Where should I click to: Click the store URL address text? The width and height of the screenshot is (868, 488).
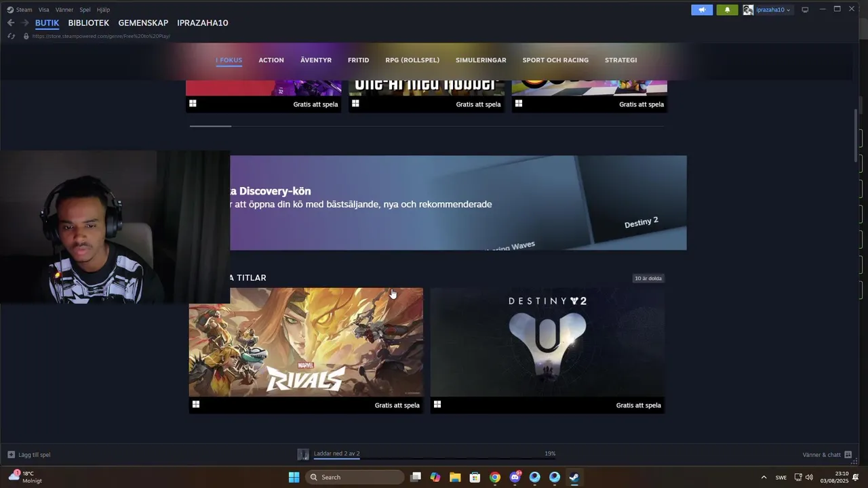(x=101, y=36)
